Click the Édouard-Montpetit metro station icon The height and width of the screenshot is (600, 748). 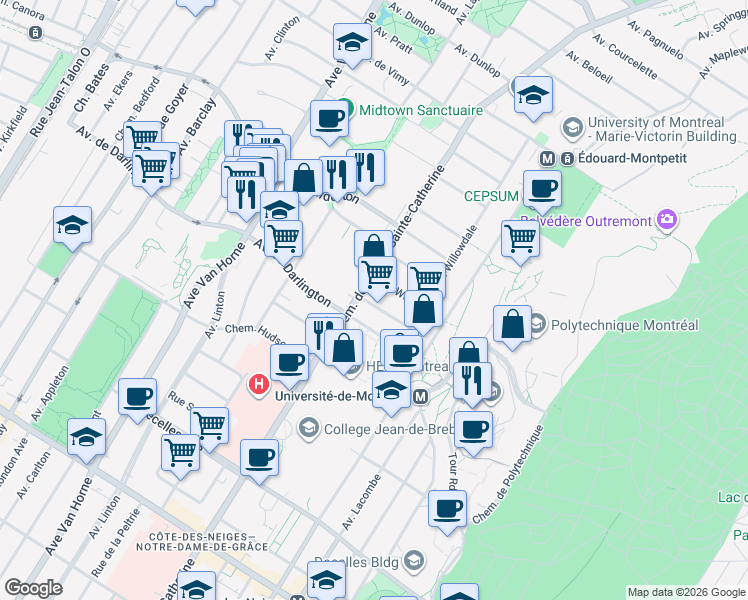[x=547, y=159]
